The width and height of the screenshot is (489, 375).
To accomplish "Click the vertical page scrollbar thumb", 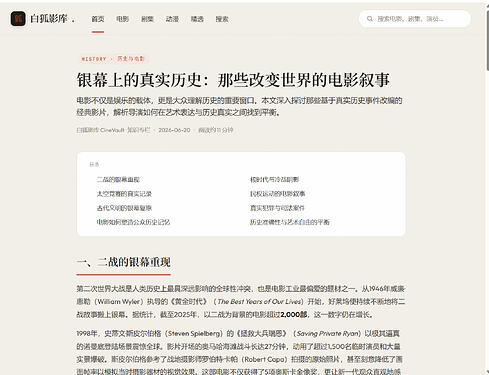I will 487,40.
